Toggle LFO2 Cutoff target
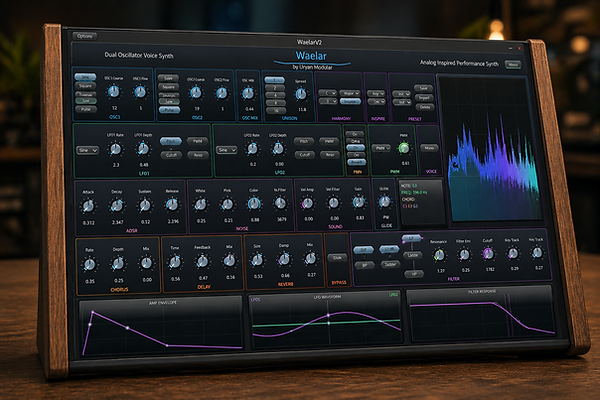Screen dimensions: 600x400 (305, 155)
